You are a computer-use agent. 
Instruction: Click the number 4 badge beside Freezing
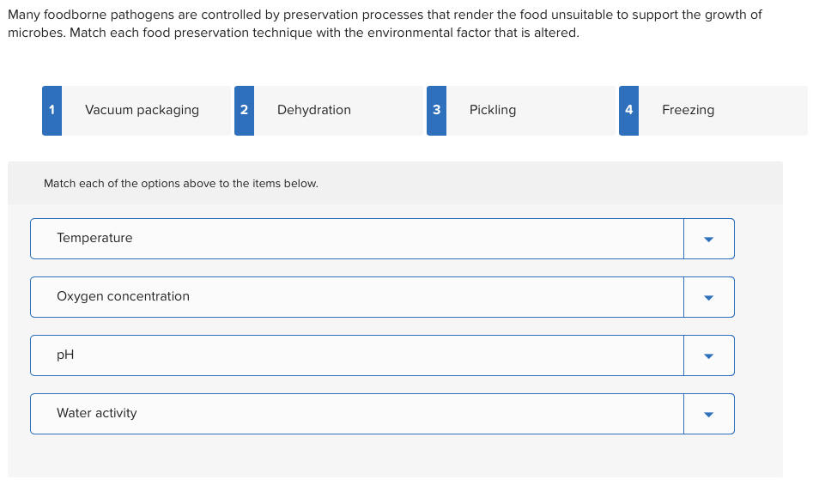click(x=628, y=110)
